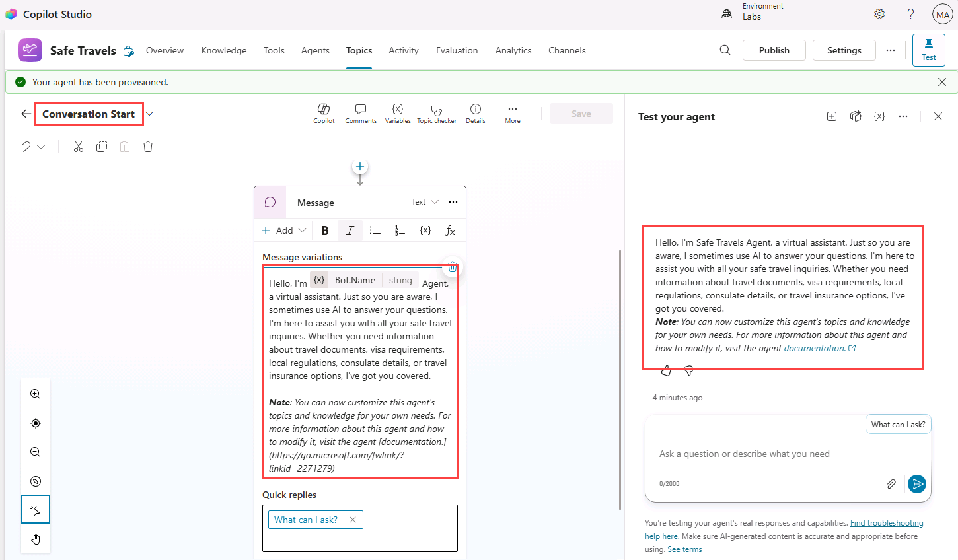Add a node with the plus connector

pyautogui.click(x=360, y=167)
